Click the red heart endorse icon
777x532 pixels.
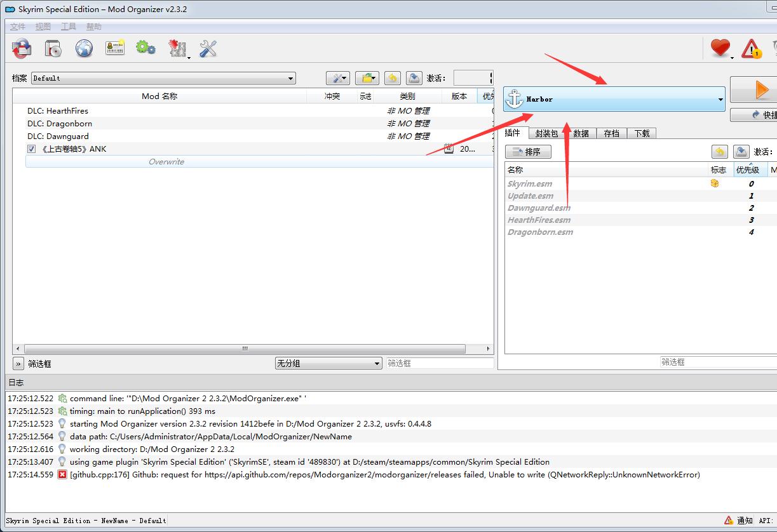click(x=720, y=48)
